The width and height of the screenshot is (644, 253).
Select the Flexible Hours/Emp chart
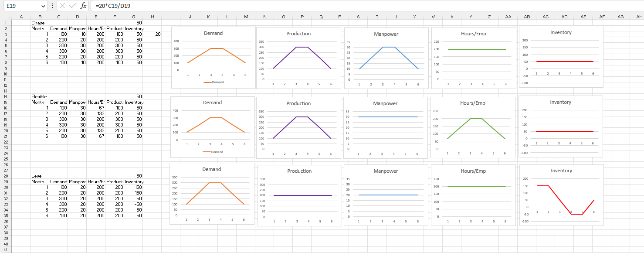pos(473,126)
